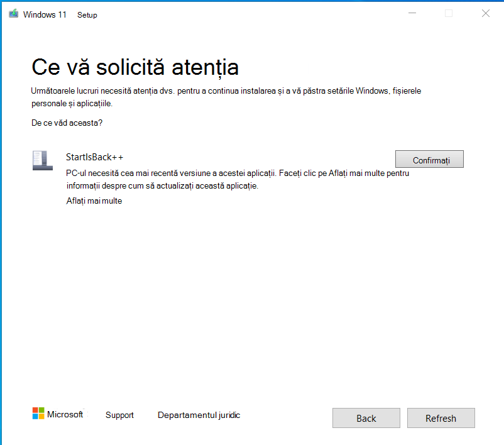
Task: Open the Departamentul juridic link
Action: 199,415
